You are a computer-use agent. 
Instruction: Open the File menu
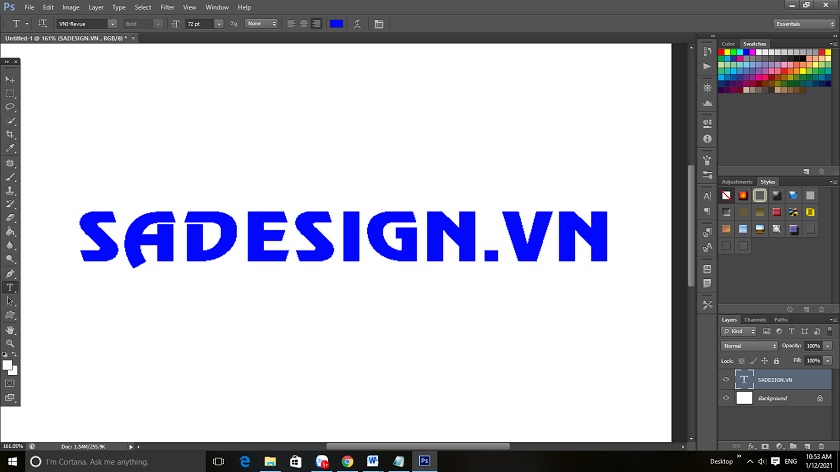click(x=29, y=8)
